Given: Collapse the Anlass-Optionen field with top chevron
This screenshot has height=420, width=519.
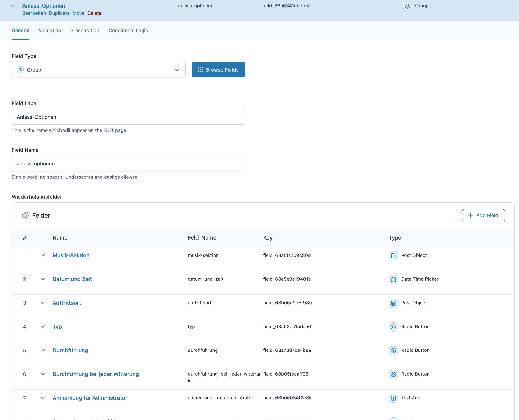Looking at the screenshot, I should pyautogui.click(x=13, y=6).
